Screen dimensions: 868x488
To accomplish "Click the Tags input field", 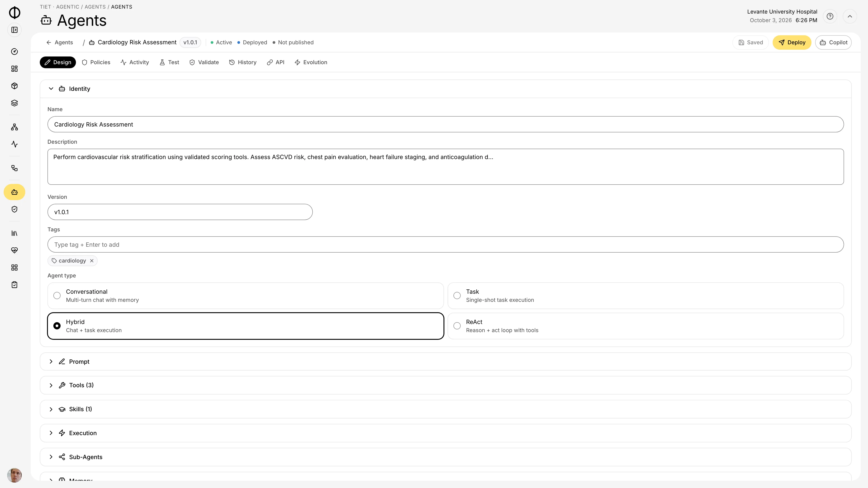I will (x=446, y=244).
